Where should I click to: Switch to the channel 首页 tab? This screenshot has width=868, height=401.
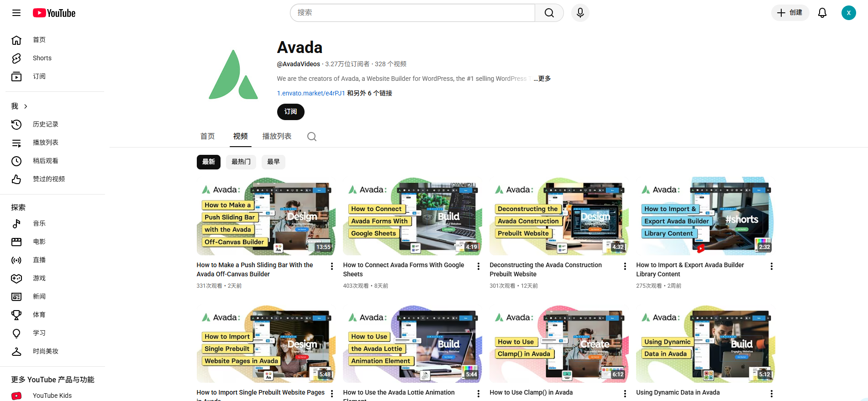click(208, 136)
